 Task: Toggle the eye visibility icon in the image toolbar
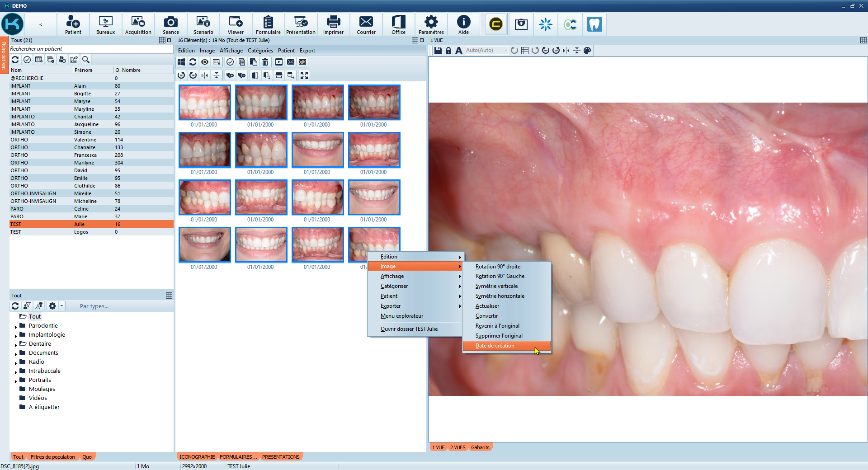pyautogui.click(x=205, y=62)
